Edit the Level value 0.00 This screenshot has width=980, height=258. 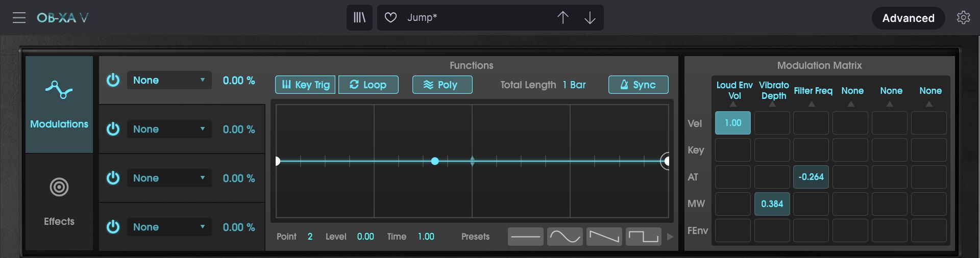coord(365,237)
